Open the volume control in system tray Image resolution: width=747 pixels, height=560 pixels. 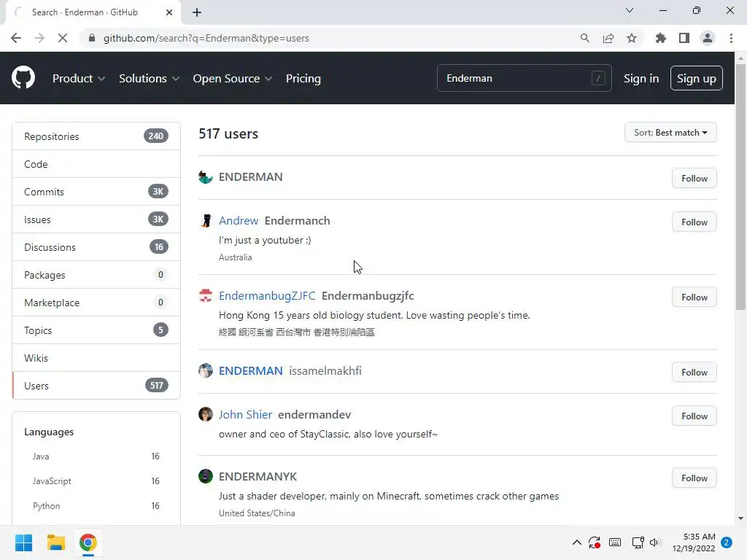pyautogui.click(x=655, y=542)
